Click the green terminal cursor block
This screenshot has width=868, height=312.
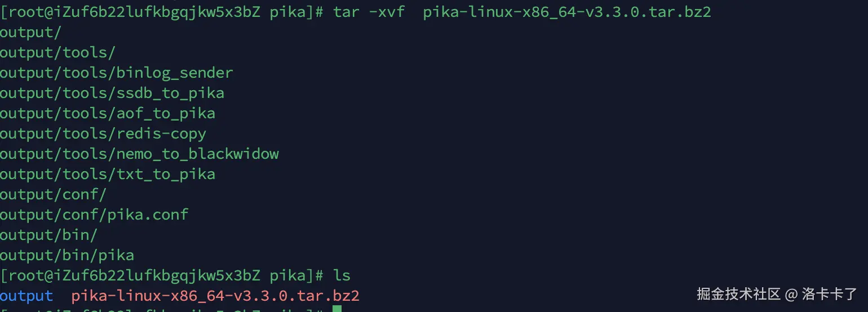point(337,309)
